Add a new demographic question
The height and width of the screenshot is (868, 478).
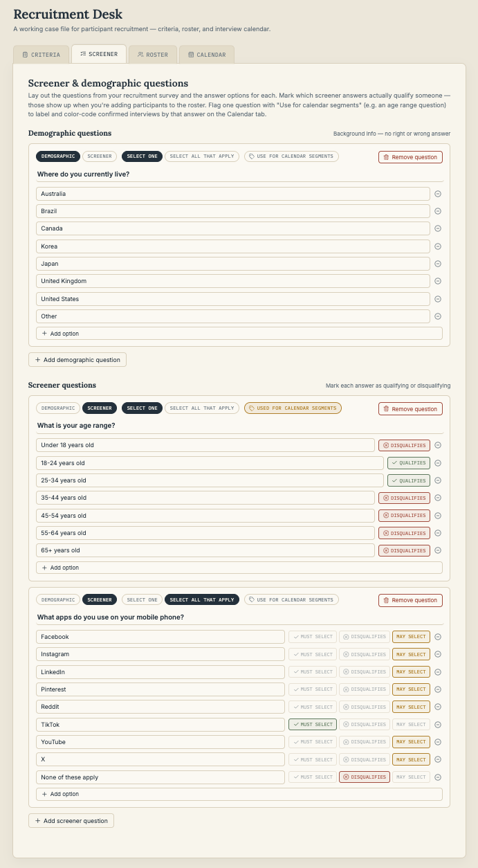tap(77, 360)
